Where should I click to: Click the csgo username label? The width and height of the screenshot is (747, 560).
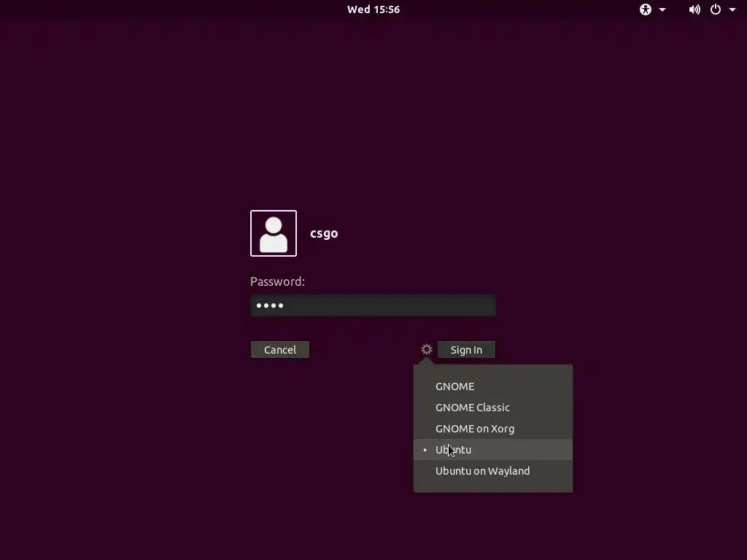pyautogui.click(x=324, y=233)
